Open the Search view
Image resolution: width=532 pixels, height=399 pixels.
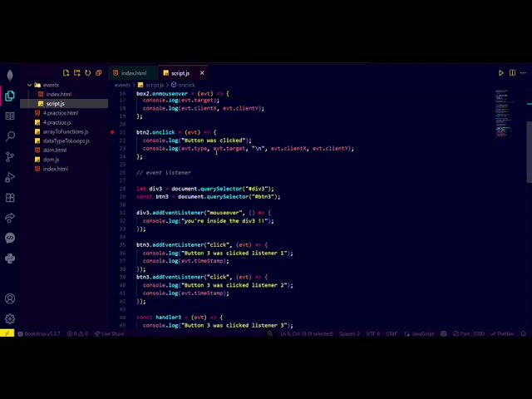coord(10,136)
